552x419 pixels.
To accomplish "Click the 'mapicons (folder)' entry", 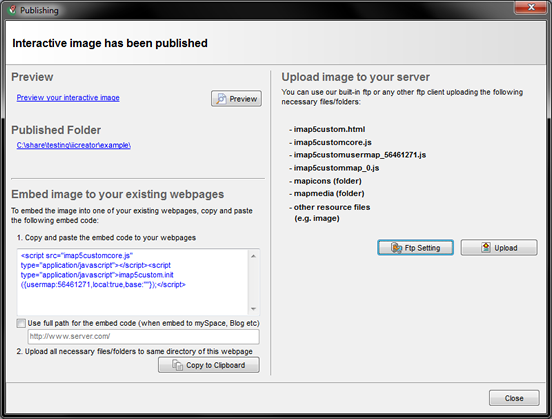I will tap(328, 181).
